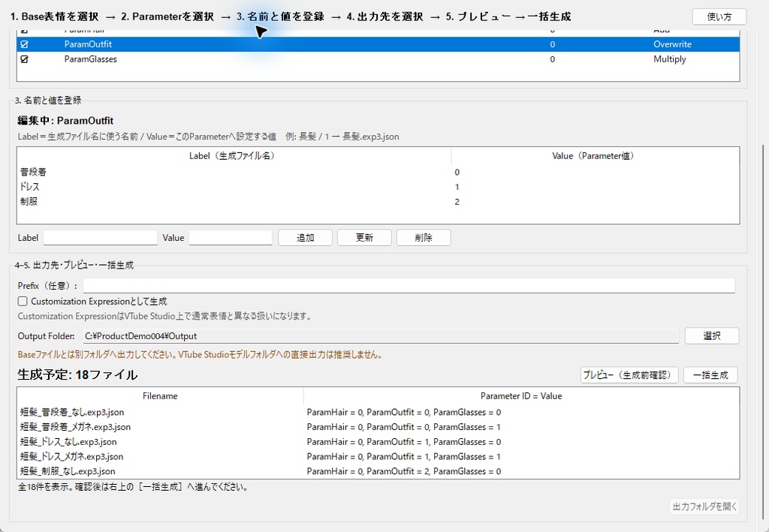Enable Customization Expressionとして生成 checkbox
769x532 pixels.
tap(23, 302)
